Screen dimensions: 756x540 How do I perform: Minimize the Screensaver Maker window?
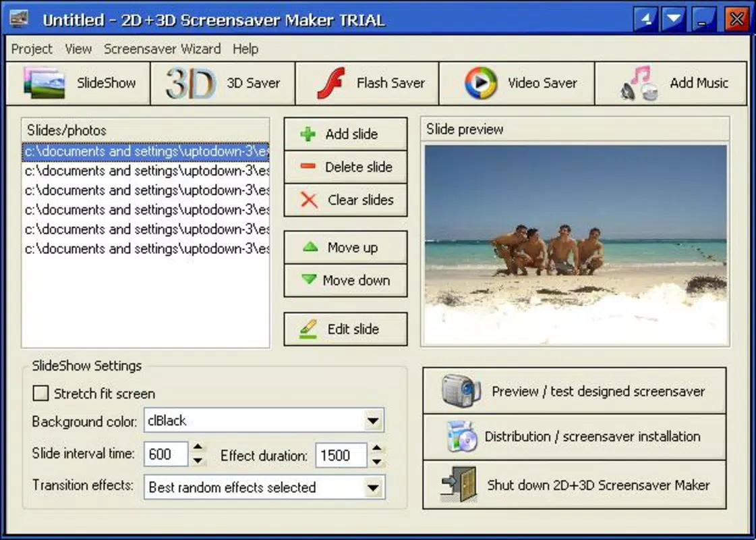pos(703,20)
